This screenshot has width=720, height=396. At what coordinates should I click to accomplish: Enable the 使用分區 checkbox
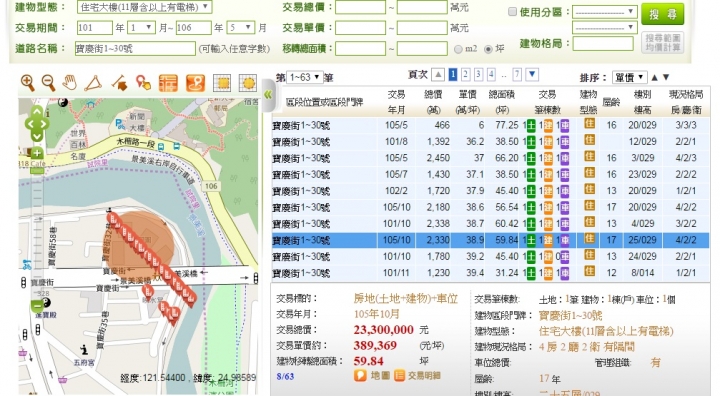(x=513, y=12)
